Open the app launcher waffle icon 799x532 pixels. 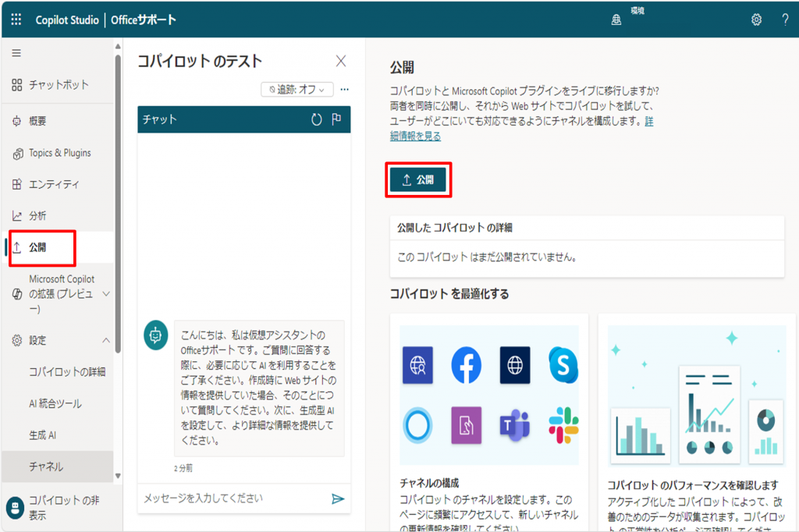(x=16, y=20)
